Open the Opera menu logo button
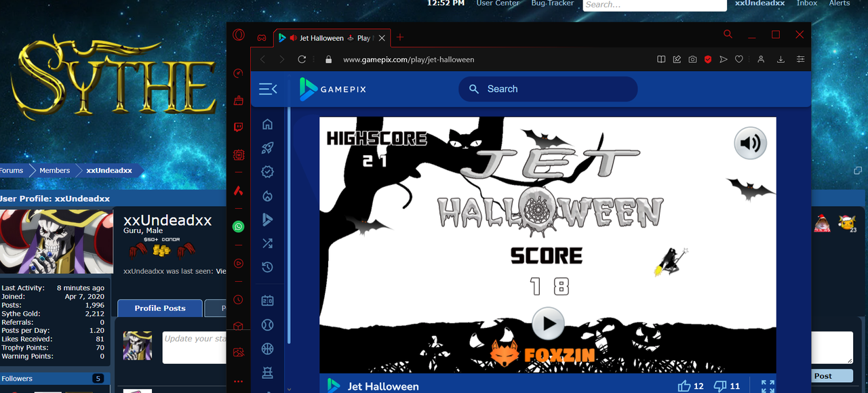Screen dimensions: 868x393 click(239, 35)
